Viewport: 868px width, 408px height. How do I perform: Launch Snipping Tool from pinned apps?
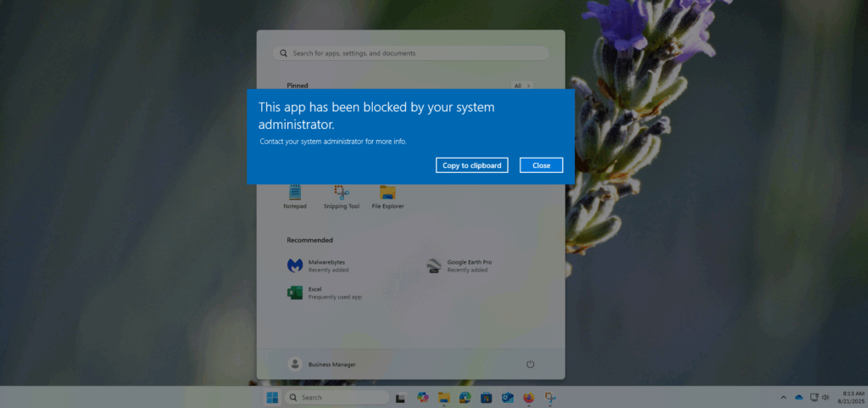tap(341, 196)
